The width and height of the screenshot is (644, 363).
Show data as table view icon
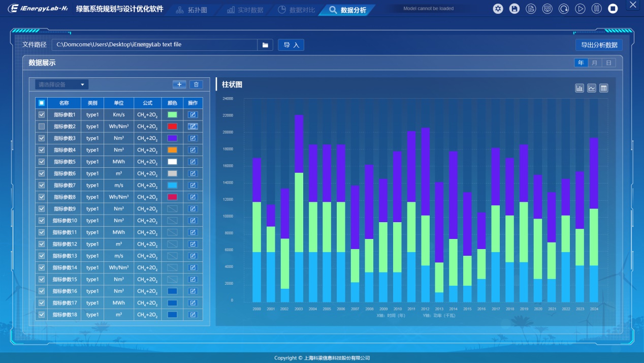[604, 88]
